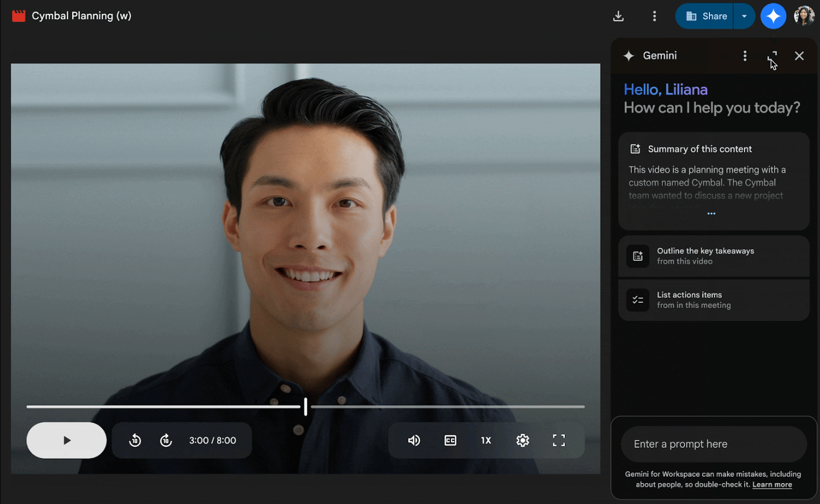820x504 pixels.
Task: Click the red Drive video icon beside the title
Action: 19,15
